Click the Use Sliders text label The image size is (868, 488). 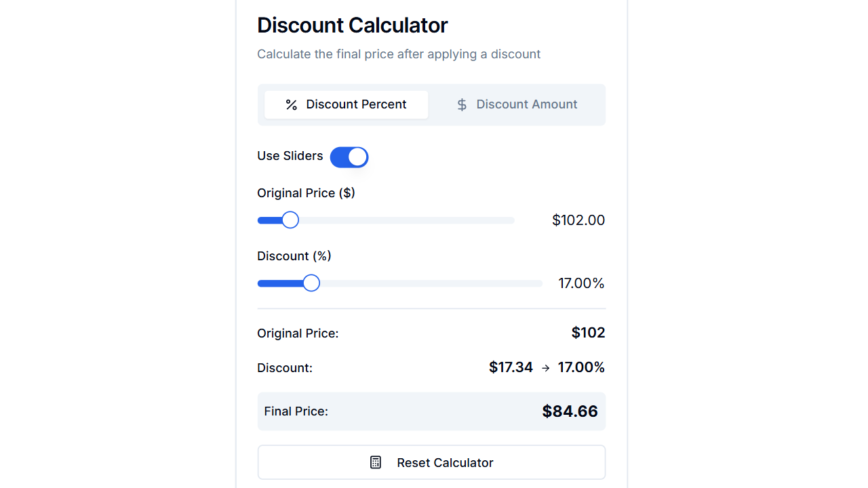click(x=290, y=156)
